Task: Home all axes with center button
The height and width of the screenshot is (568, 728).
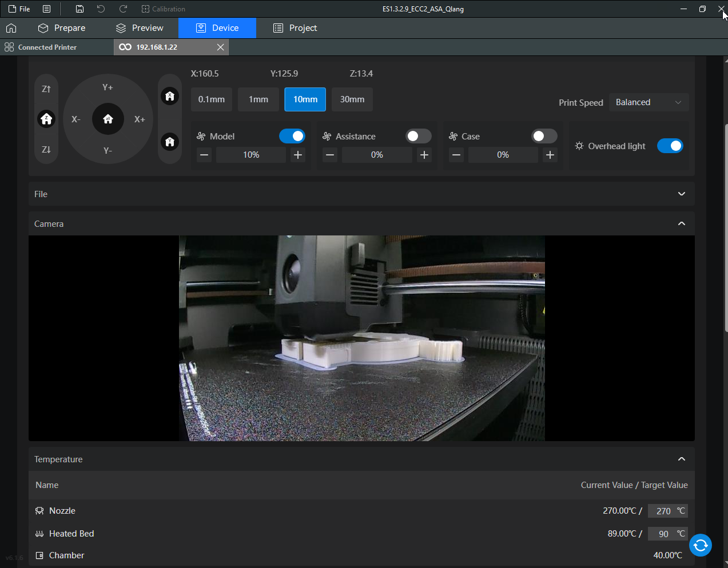Action: coord(108,119)
